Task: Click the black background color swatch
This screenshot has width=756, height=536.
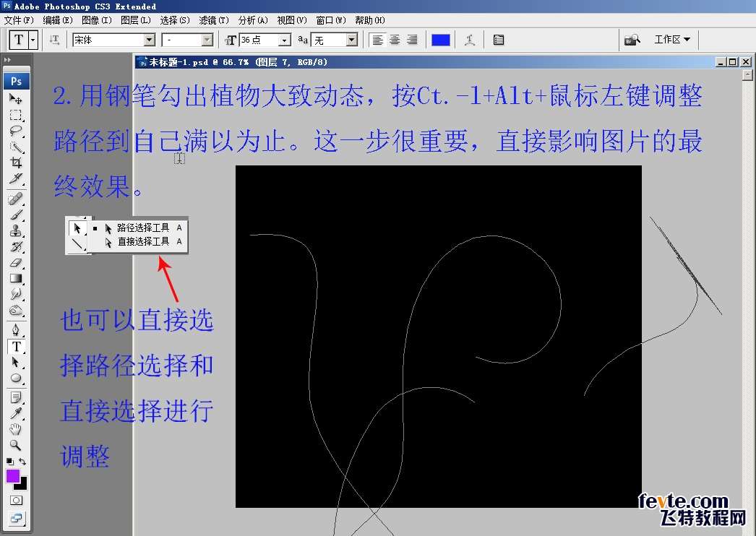Action: [23, 485]
